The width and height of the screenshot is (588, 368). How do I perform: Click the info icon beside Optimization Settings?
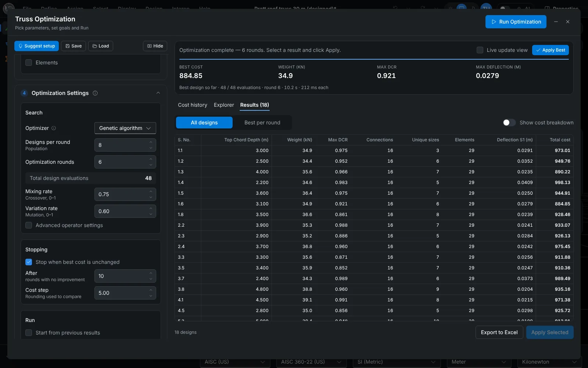95,93
